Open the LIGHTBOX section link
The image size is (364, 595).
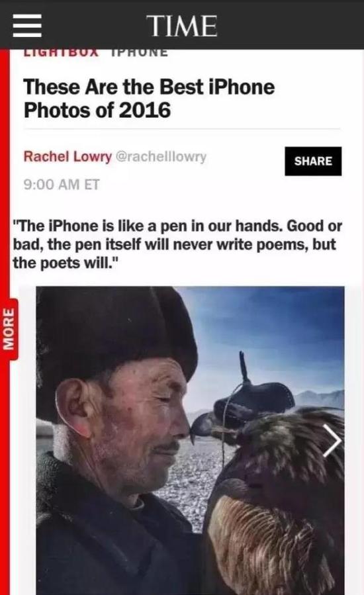[61, 52]
